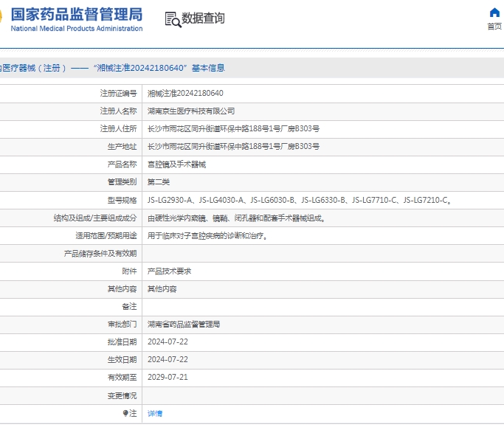Click the 附件 label
504x430 pixels.
tap(130, 271)
